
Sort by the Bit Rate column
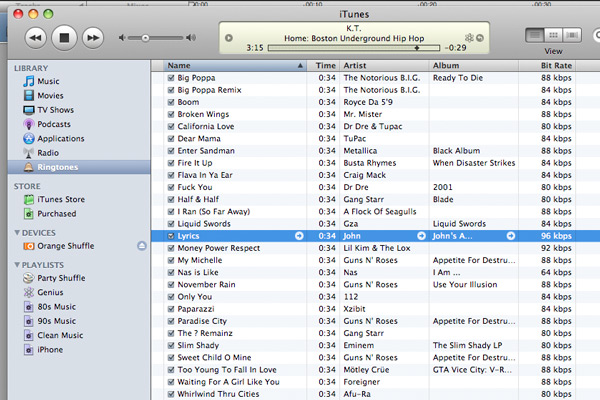click(x=547, y=65)
